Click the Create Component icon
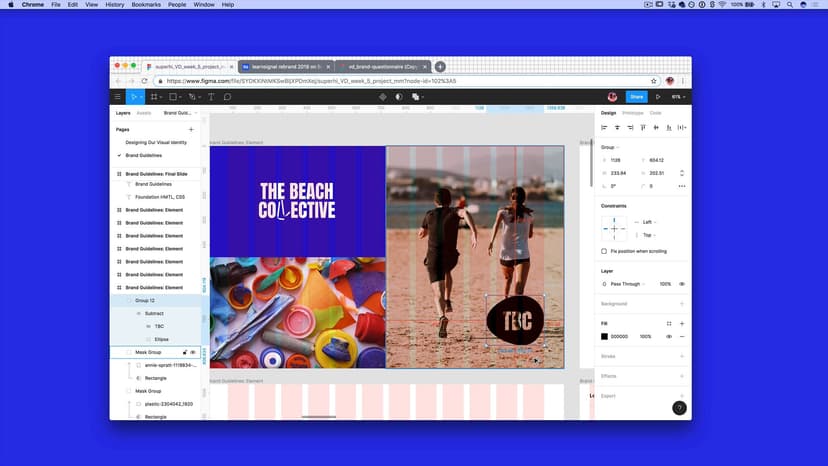Image resolution: width=828 pixels, height=466 pixels. point(382,97)
